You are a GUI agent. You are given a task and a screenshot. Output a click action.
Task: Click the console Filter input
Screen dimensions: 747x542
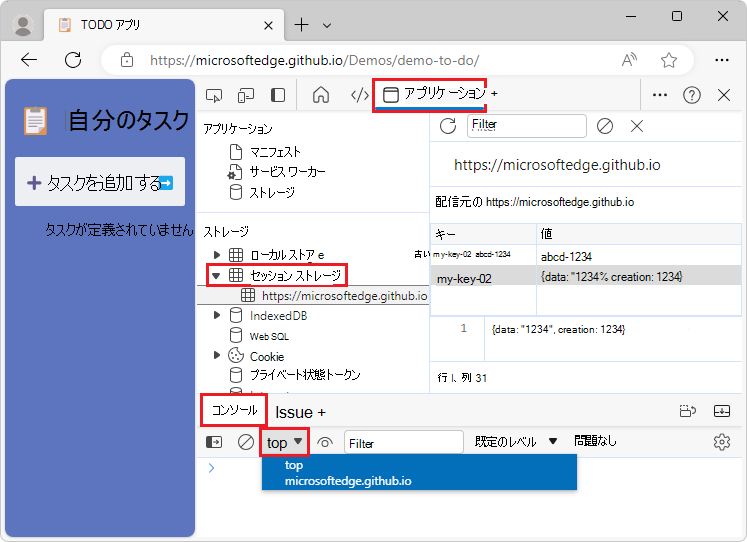click(x=404, y=443)
